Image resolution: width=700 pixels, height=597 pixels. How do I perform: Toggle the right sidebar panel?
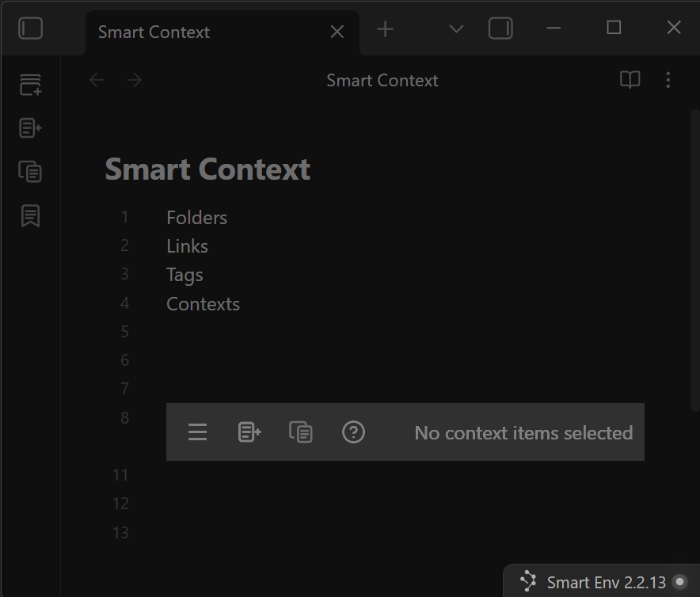(500, 29)
